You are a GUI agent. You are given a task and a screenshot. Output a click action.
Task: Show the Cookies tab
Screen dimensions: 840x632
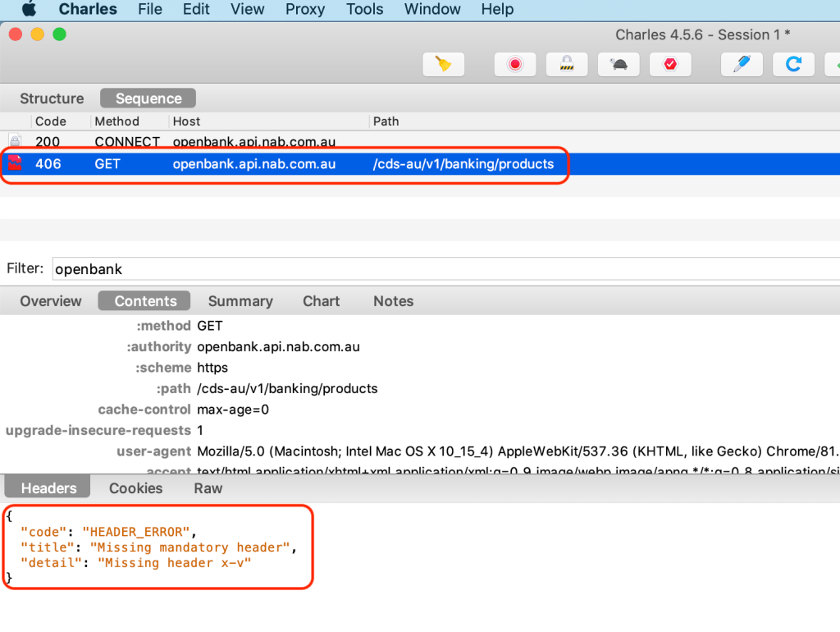tap(135, 488)
